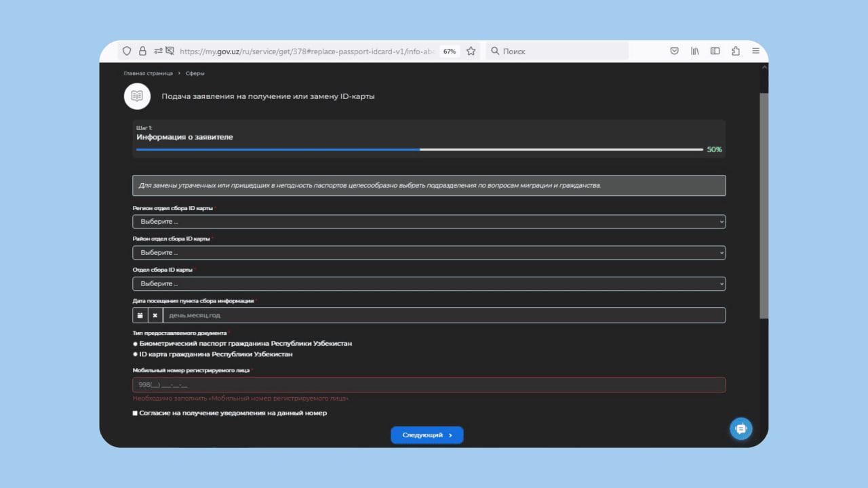Select Биометрический паспорт radio option

click(x=136, y=344)
